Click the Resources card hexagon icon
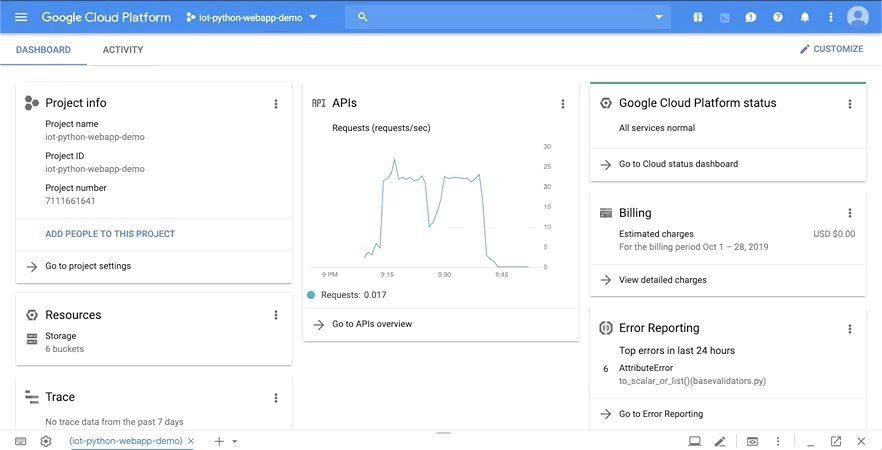The height and width of the screenshot is (450, 882). (32, 315)
